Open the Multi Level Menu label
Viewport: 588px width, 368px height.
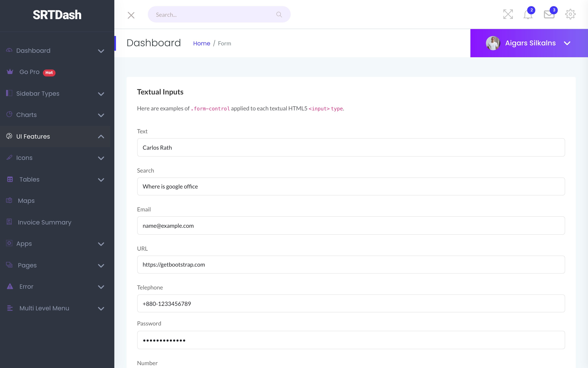44,308
